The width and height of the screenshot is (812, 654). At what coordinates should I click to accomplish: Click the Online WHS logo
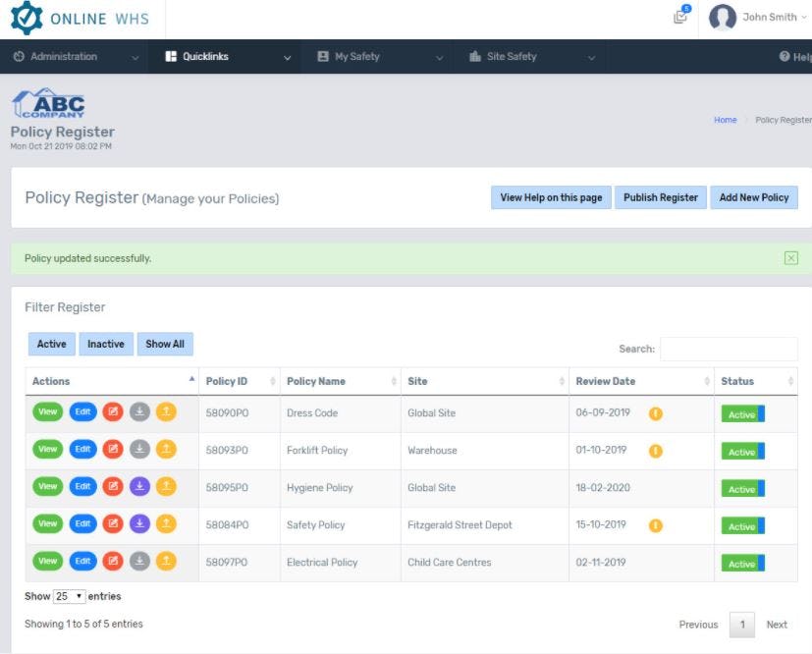point(79,18)
